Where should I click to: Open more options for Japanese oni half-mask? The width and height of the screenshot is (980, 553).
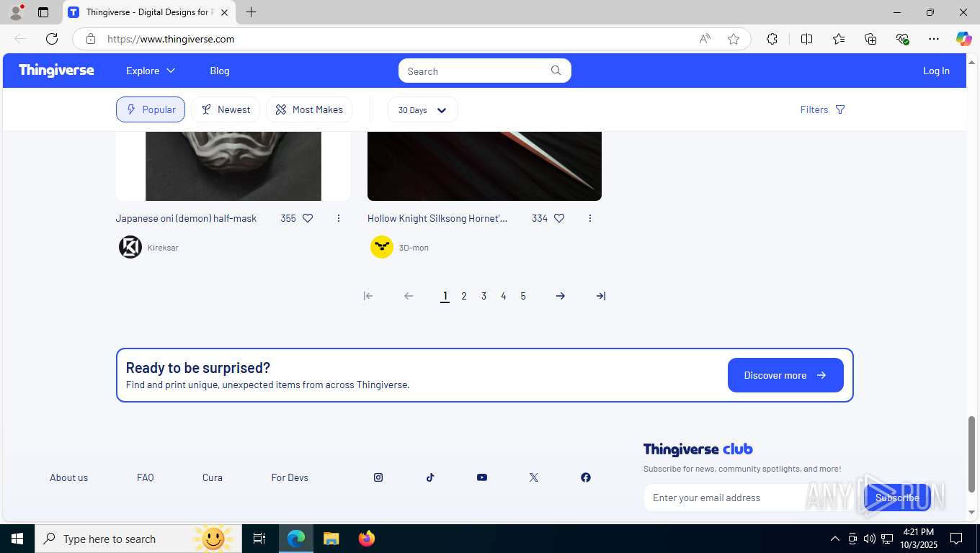[339, 218]
